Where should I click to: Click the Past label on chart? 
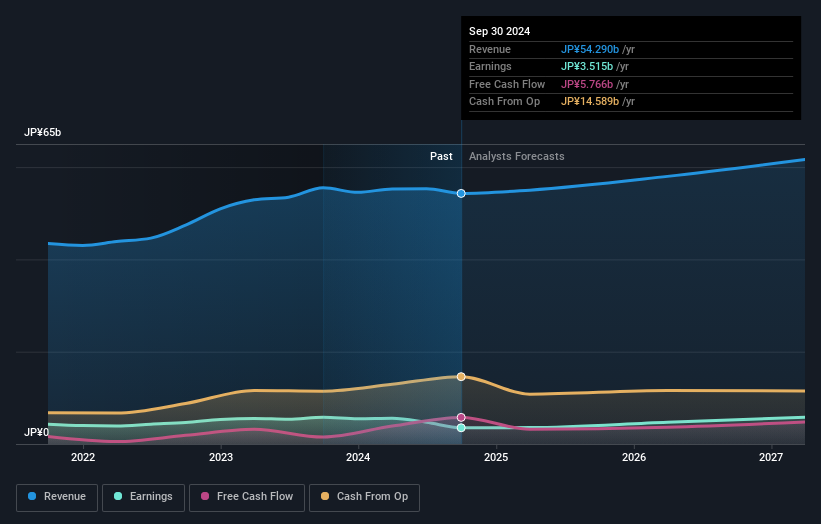click(441, 156)
